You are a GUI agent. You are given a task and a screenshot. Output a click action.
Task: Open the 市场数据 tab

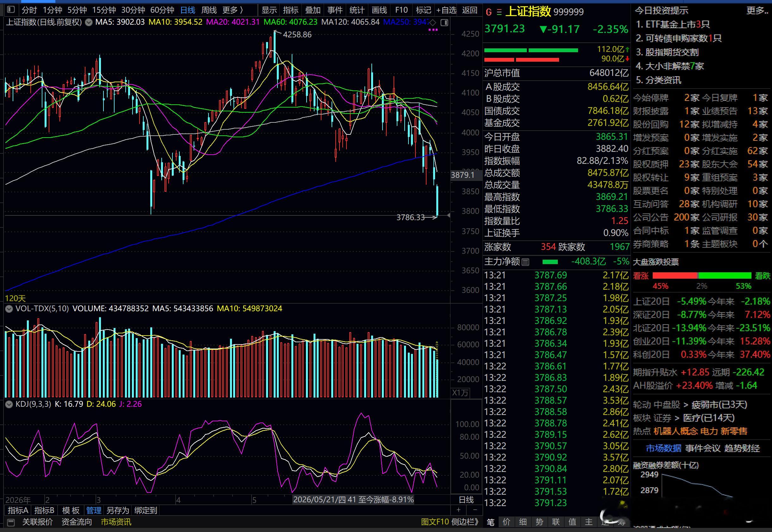(663, 448)
